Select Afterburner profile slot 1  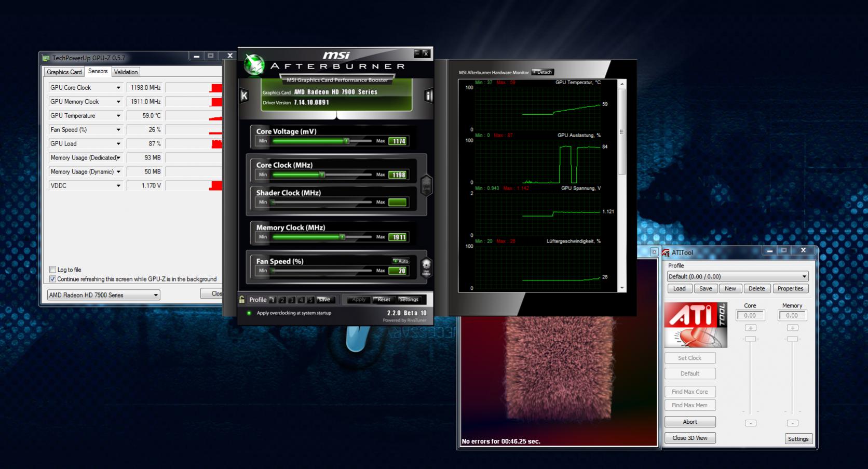click(272, 300)
